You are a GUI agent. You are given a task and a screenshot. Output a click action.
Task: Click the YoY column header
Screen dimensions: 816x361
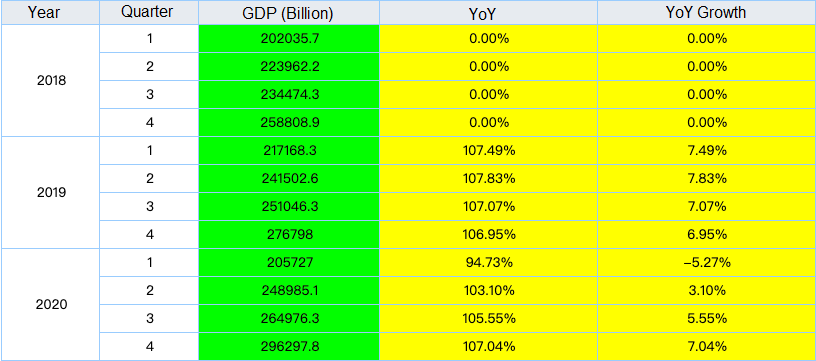pos(488,12)
